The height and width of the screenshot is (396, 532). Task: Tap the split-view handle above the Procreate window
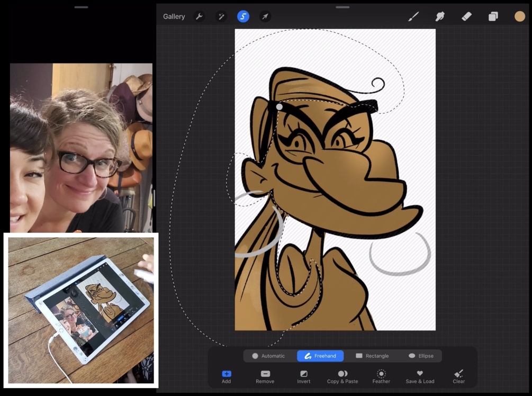tap(342, 7)
